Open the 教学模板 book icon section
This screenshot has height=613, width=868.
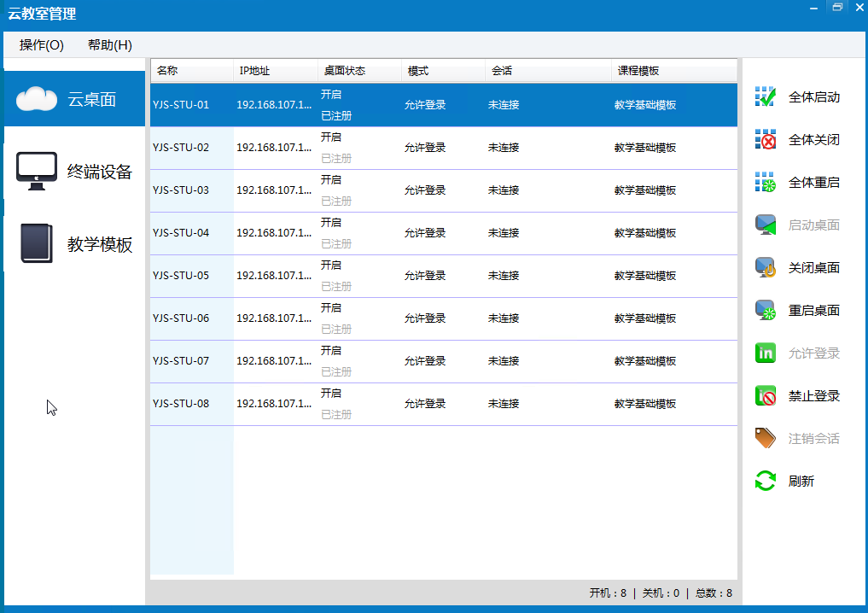(37, 244)
